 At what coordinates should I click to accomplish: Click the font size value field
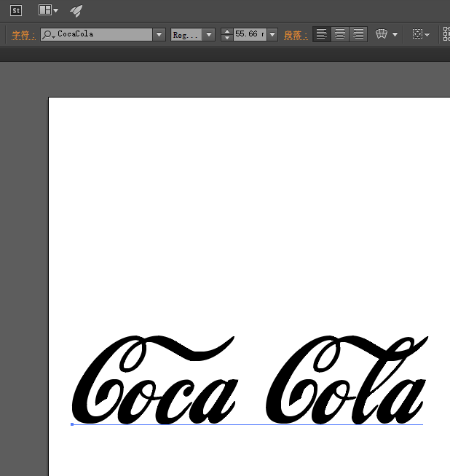pos(250,34)
